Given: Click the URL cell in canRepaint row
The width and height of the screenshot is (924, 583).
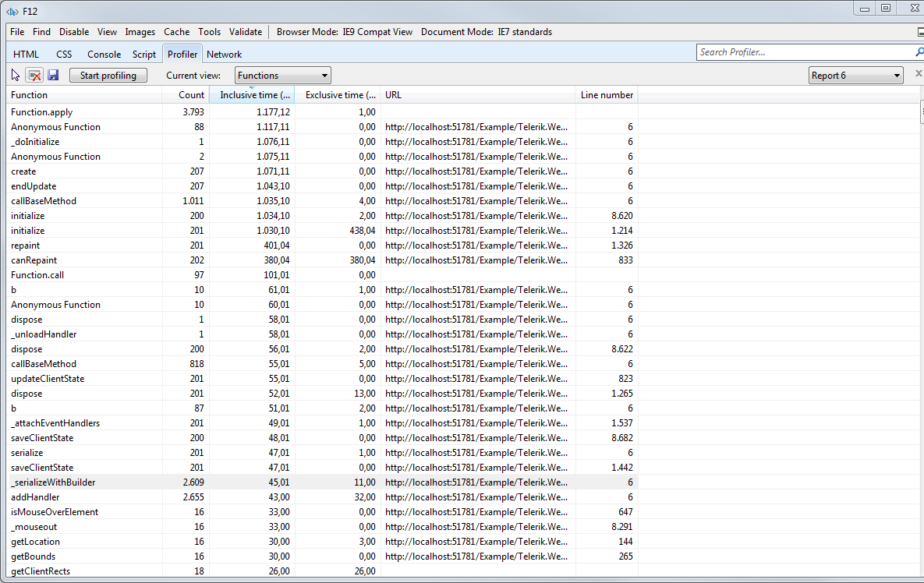Looking at the screenshot, I should tap(476, 260).
